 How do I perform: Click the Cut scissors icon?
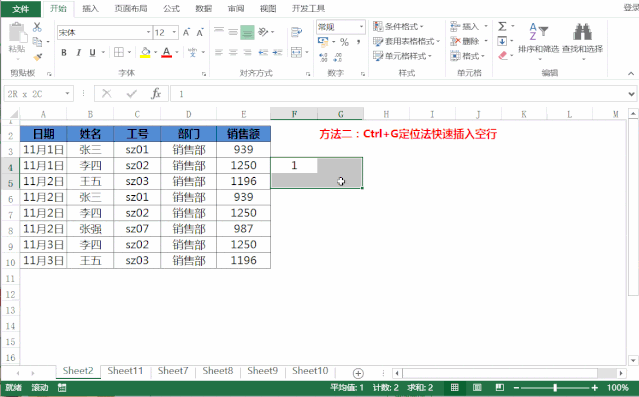tap(37, 27)
